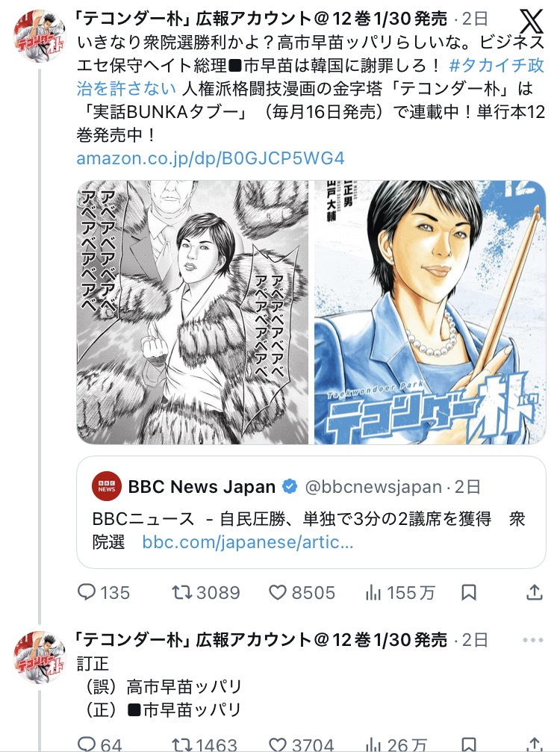Open the amazon.co.jp product link
The width and height of the screenshot is (560, 752).
(210, 158)
